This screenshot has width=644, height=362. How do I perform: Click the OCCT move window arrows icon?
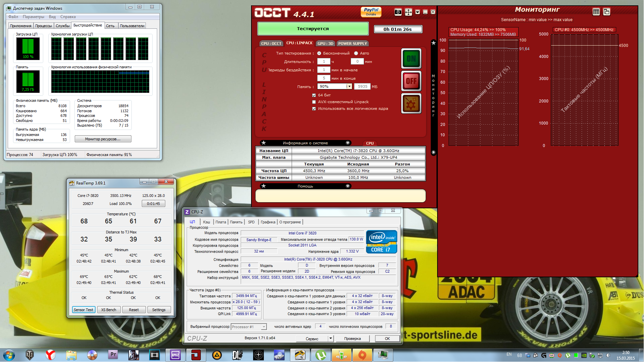tap(408, 12)
